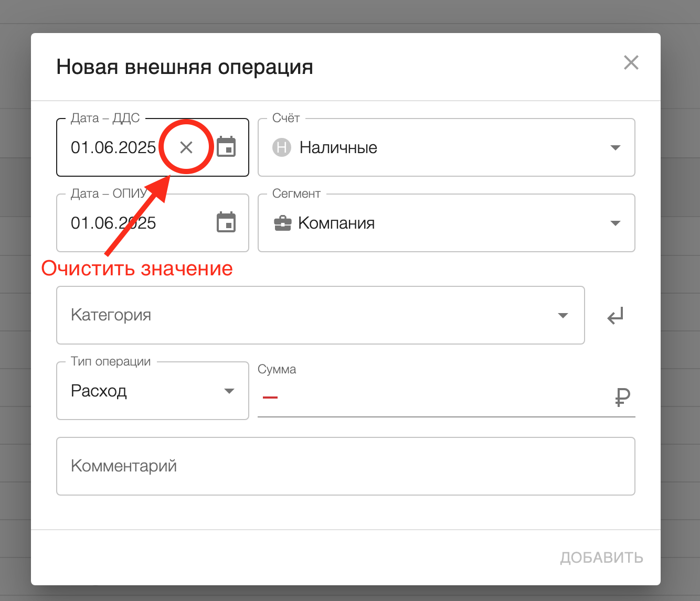The height and width of the screenshot is (601, 700).
Task: Click the red minus sign in Сумма
Action: pos(270,398)
